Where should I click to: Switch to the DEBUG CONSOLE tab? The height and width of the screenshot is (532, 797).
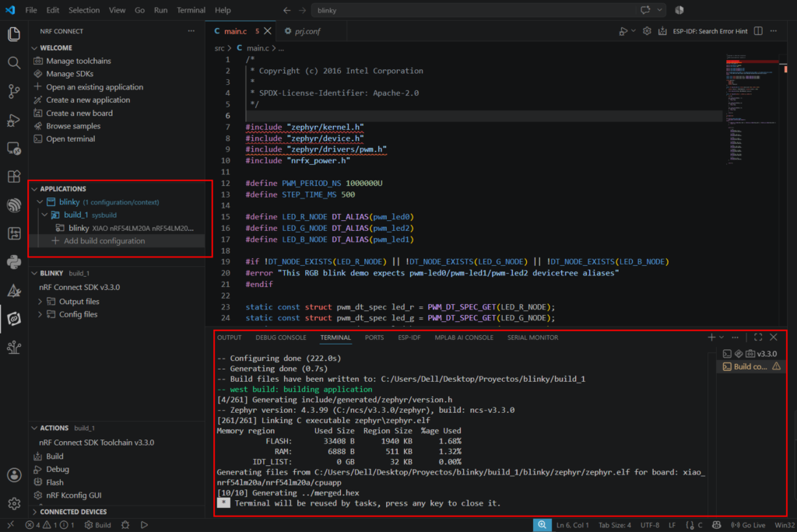280,338
